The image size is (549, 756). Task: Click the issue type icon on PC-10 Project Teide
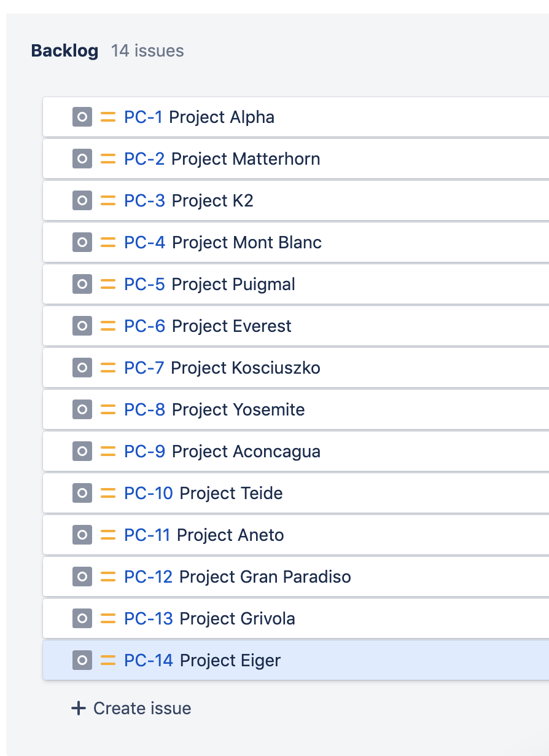(82, 493)
